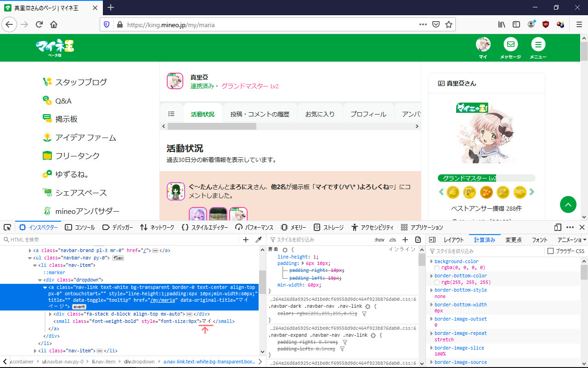Select the 投稿・コメントの履歴 tab

tap(260, 114)
